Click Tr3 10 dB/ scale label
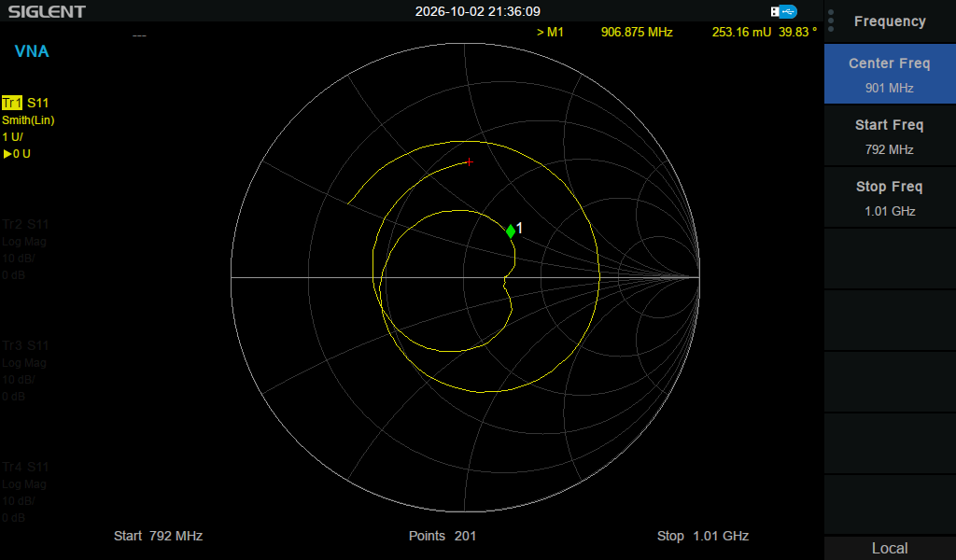 pos(19,379)
